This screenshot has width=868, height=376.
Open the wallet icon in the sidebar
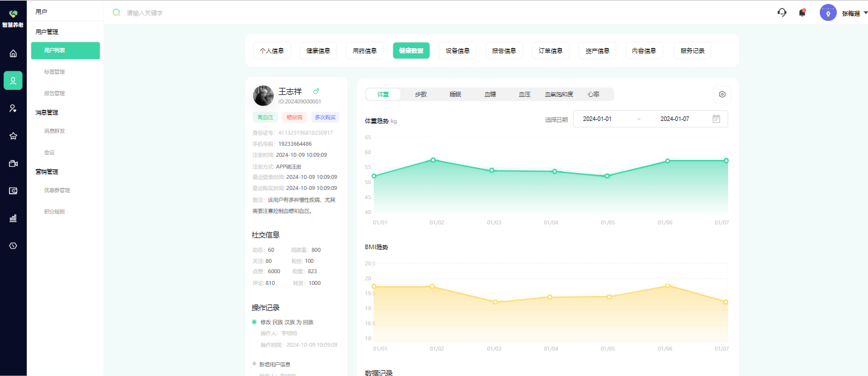pyautogui.click(x=13, y=191)
